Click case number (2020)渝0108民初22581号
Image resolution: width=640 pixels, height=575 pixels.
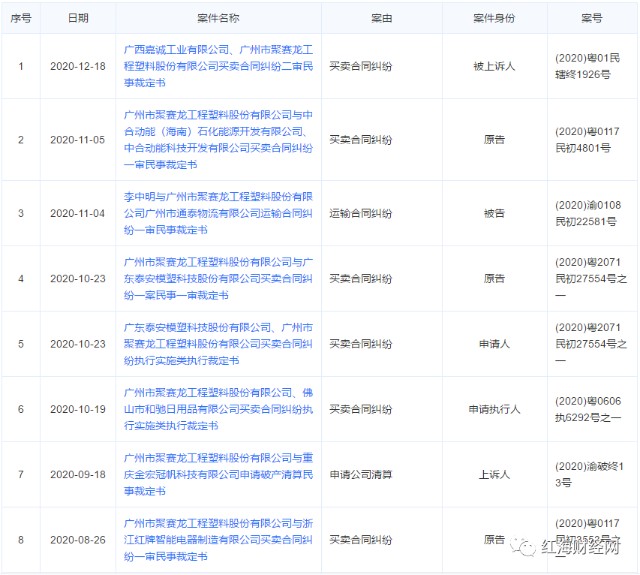[x=588, y=213]
